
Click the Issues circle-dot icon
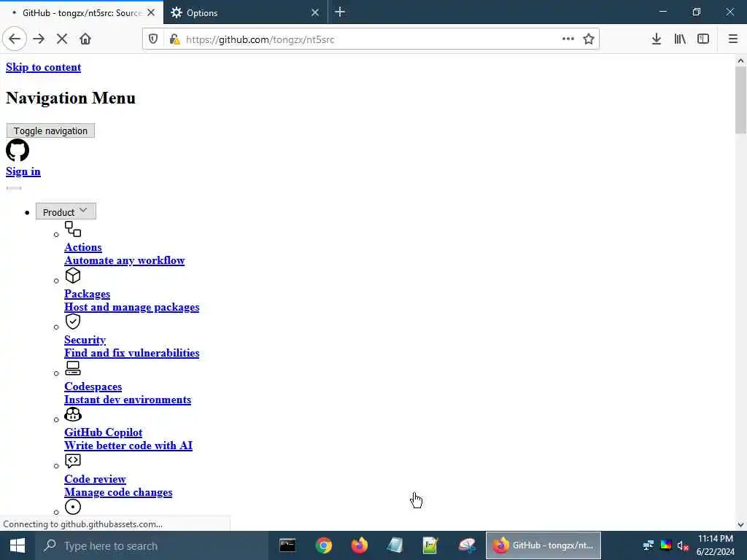point(73,507)
